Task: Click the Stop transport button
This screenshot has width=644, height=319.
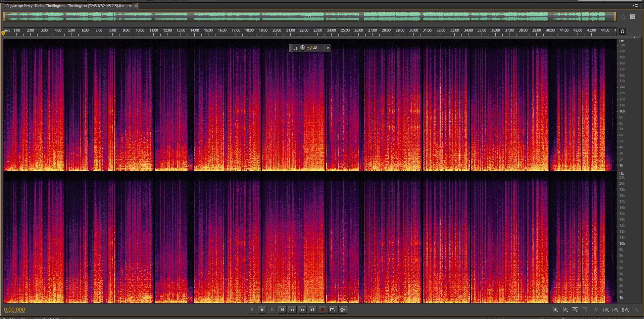Action: 252,310
